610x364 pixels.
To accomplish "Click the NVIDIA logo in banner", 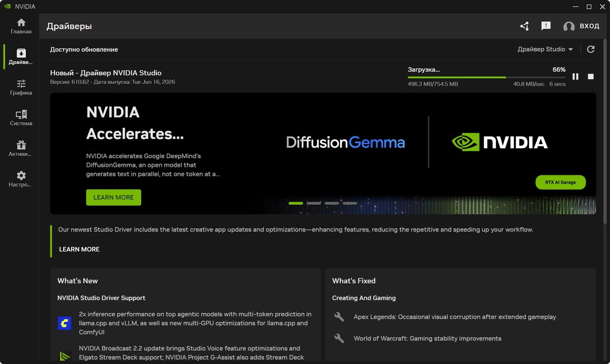I will [500, 142].
